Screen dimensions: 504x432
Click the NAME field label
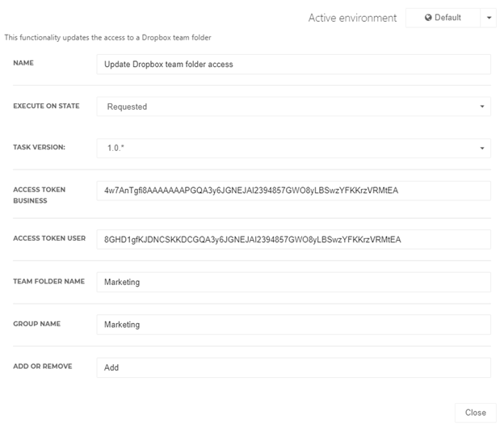coord(23,63)
